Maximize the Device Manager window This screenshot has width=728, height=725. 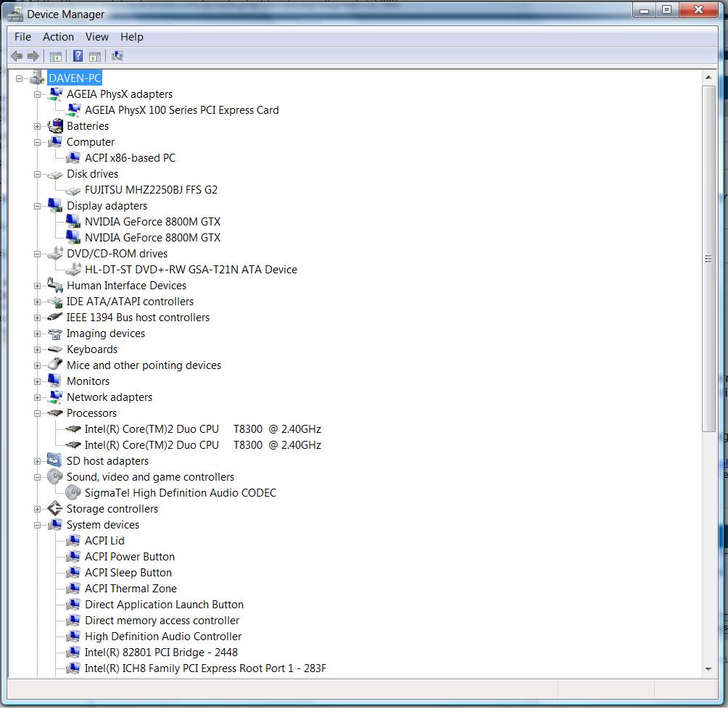(667, 10)
